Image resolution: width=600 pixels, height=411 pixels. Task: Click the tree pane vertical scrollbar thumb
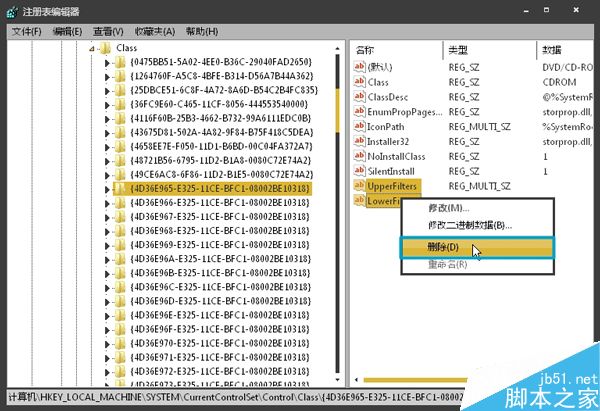pos(338,110)
